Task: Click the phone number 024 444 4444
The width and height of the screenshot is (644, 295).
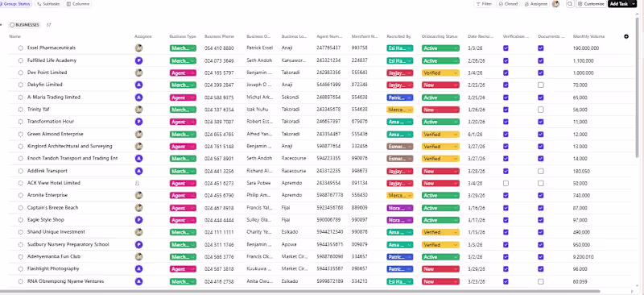Action: (219, 220)
